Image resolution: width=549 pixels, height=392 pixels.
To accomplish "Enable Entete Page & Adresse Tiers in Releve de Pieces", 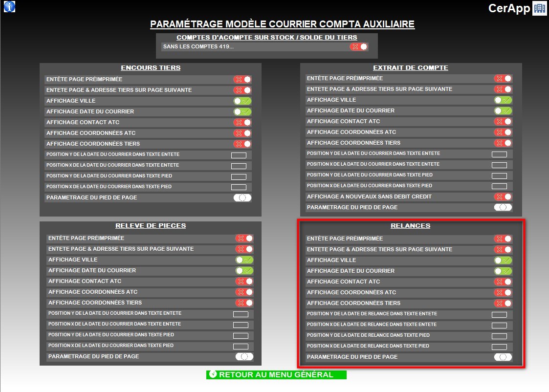I will coord(244,249).
